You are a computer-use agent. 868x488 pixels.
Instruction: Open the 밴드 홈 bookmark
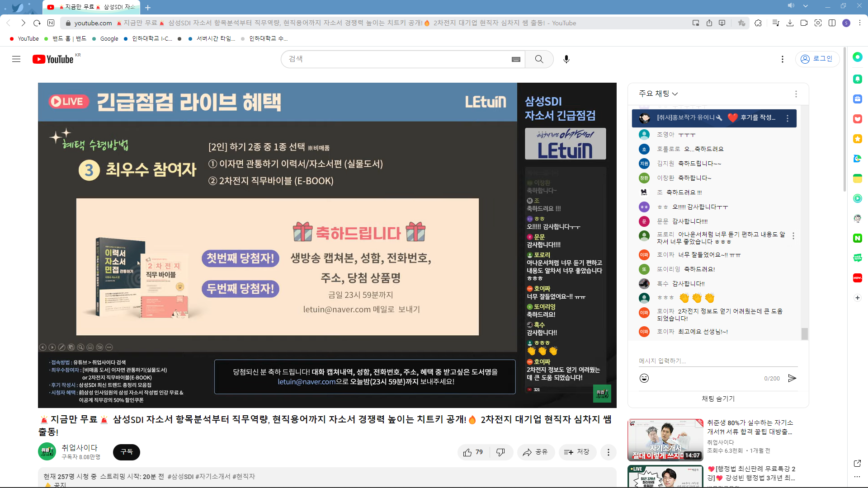(66, 39)
